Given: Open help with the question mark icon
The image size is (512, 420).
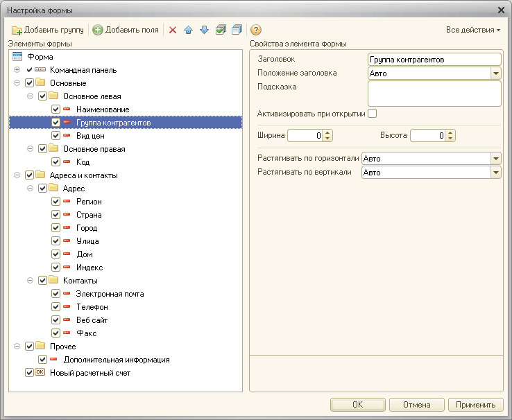Looking at the screenshot, I should [255, 30].
